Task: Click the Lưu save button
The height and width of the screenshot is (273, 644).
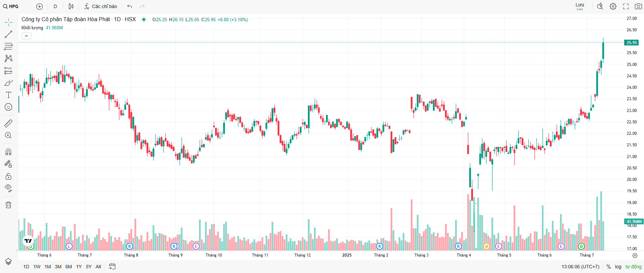Action: pyautogui.click(x=579, y=6)
